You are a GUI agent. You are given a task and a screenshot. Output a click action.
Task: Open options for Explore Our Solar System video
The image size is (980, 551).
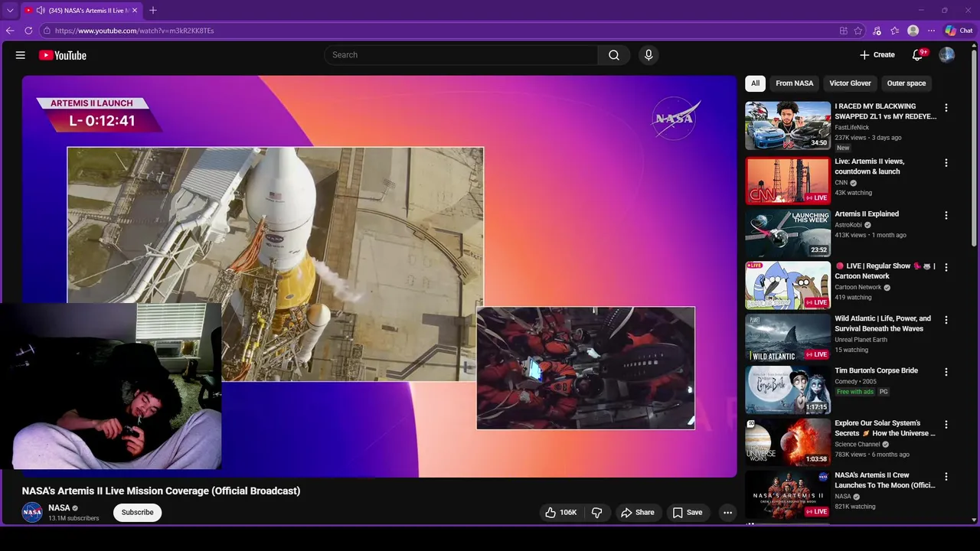pos(946,425)
